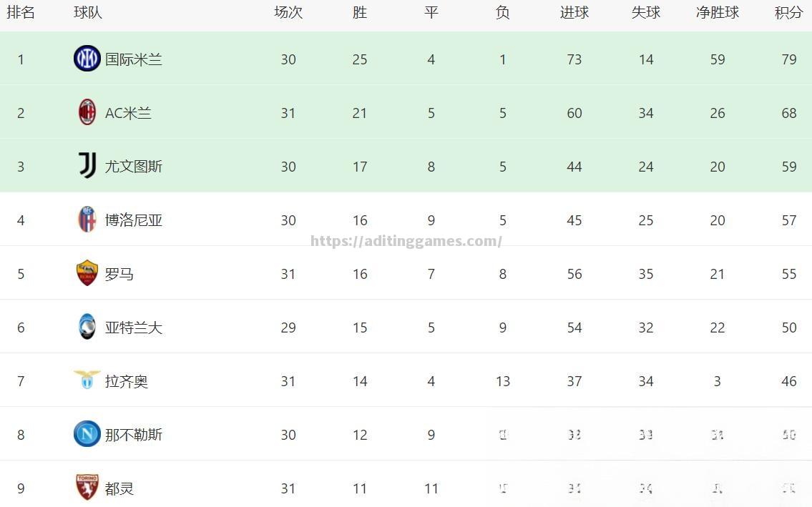The width and height of the screenshot is (812, 507).
Task: Open the 国际米兰 team link
Action: (134, 59)
